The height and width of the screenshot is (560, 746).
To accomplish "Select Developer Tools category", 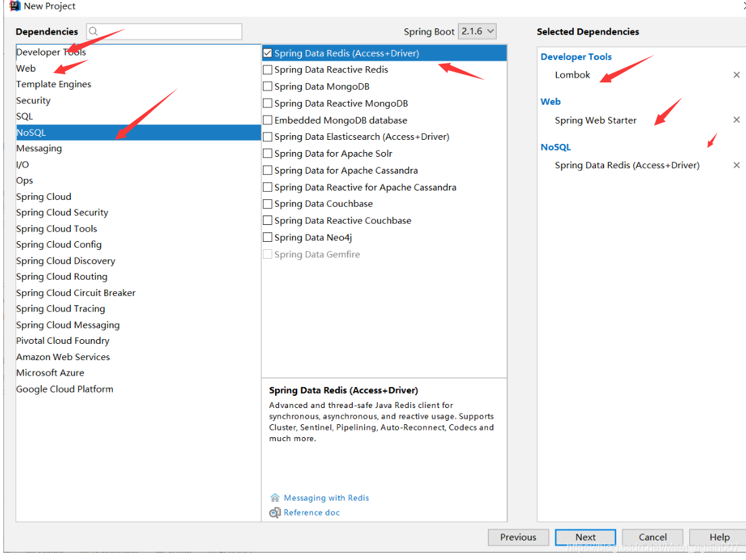I will tap(51, 52).
